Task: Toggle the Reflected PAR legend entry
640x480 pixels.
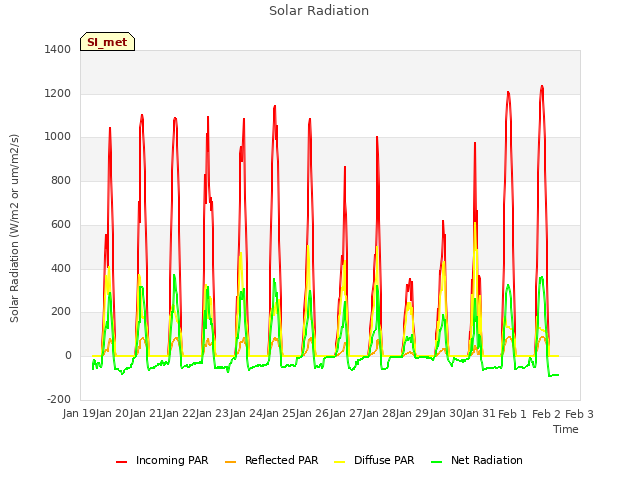Action: (271, 460)
